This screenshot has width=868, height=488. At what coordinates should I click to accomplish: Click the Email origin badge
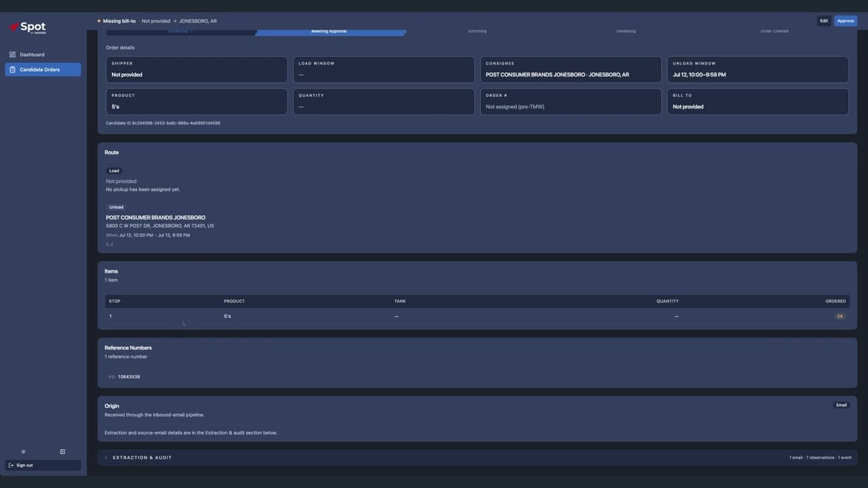click(x=841, y=405)
